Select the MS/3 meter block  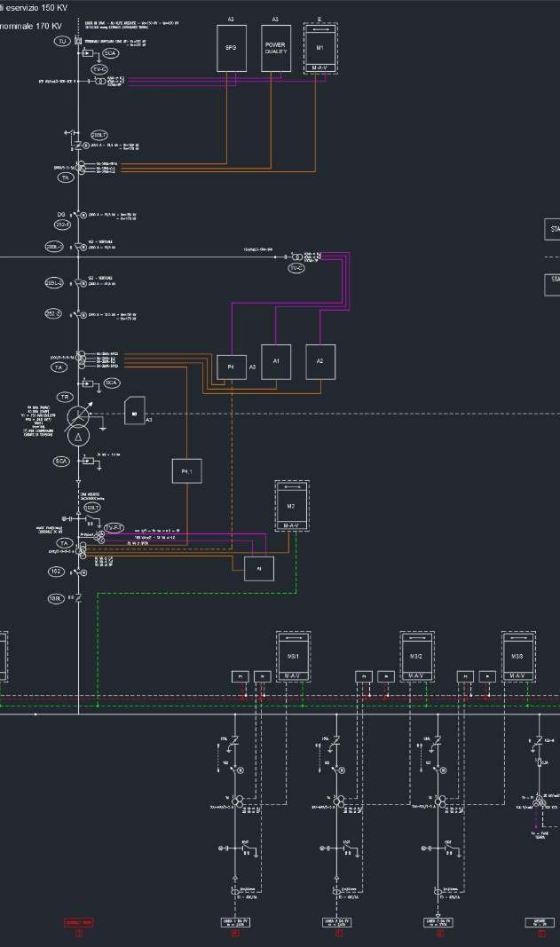[x=517, y=657]
